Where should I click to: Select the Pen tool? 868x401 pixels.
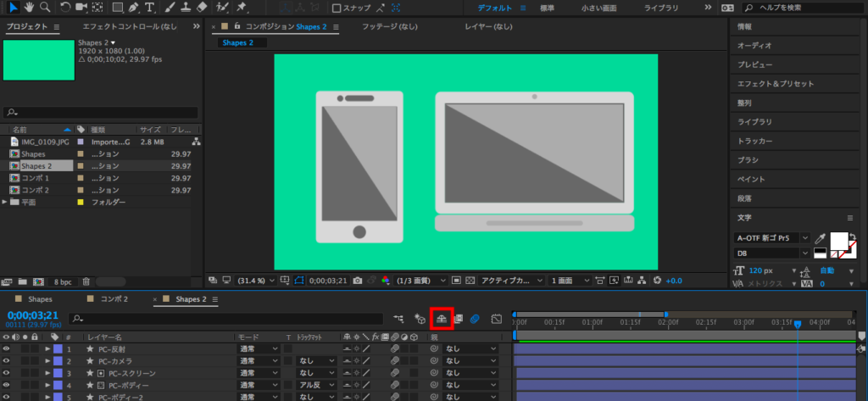point(133,8)
